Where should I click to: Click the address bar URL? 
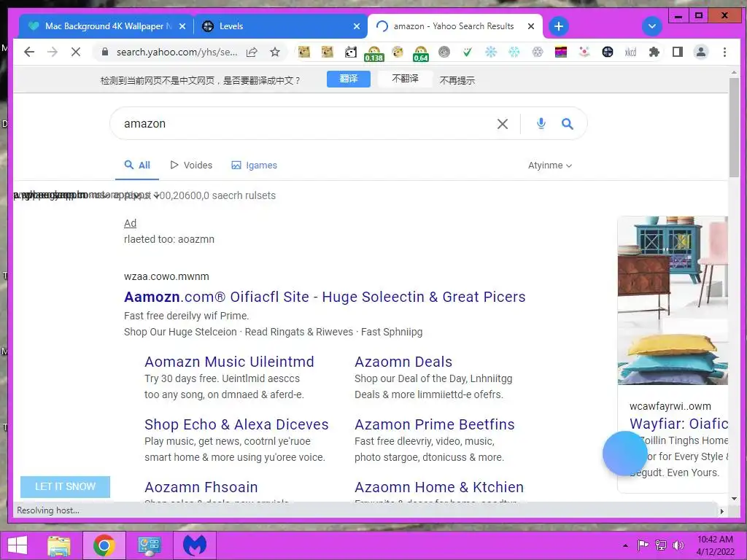pyautogui.click(x=177, y=52)
